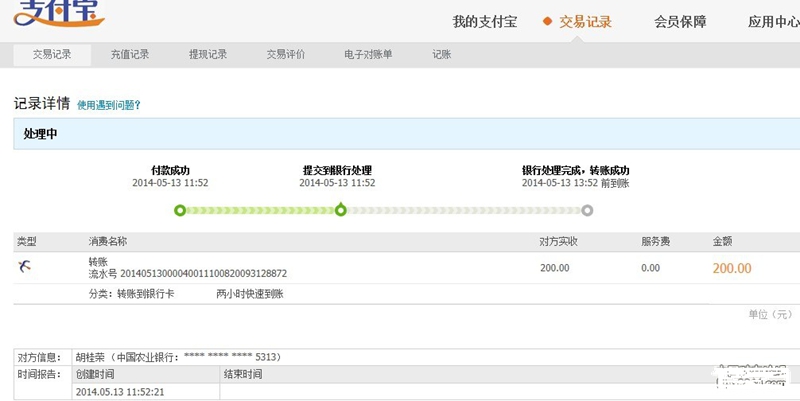Screen dimensions: 800x401
Task: Click the 单位（元） unit label
Action: point(770,314)
